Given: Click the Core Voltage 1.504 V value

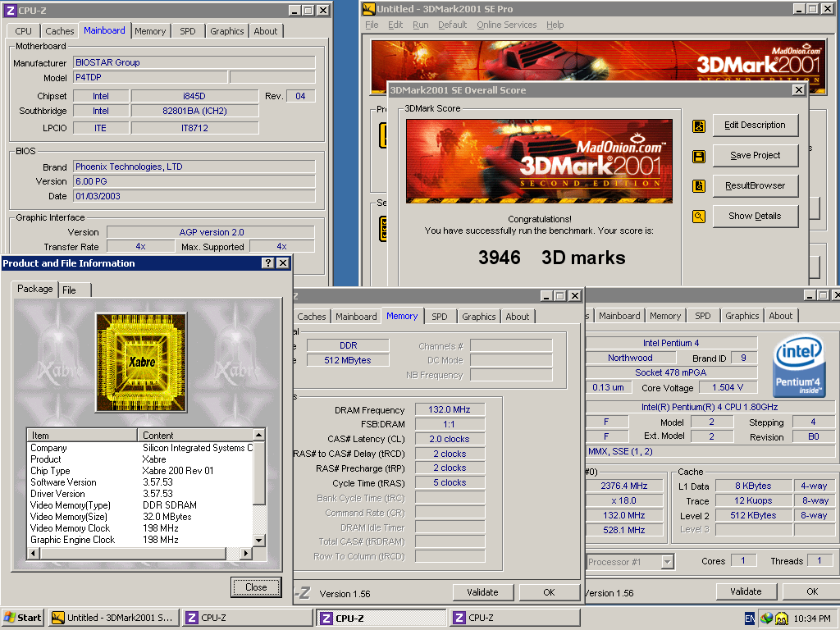Looking at the screenshot, I should tap(728, 388).
